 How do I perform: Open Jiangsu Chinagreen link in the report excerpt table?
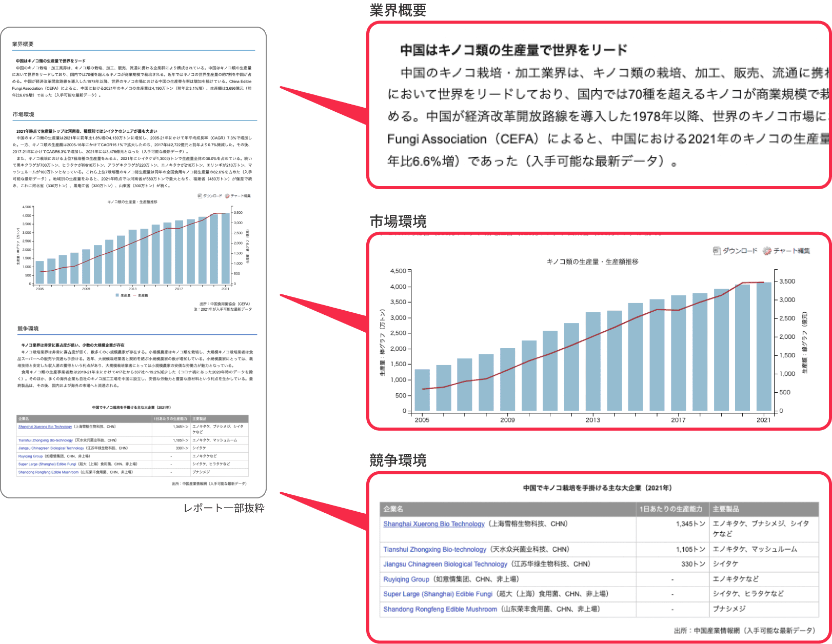pyautogui.click(x=51, y=448)
